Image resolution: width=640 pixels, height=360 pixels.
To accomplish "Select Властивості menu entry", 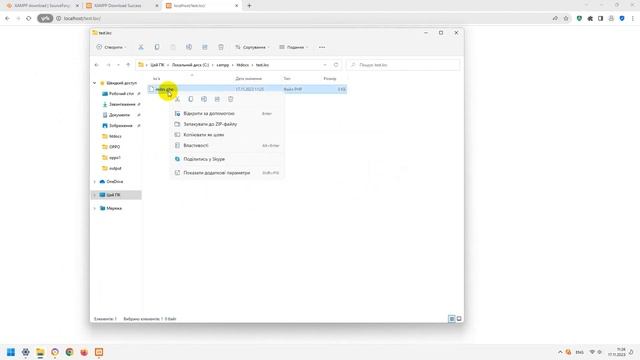I will click(227, 145).
